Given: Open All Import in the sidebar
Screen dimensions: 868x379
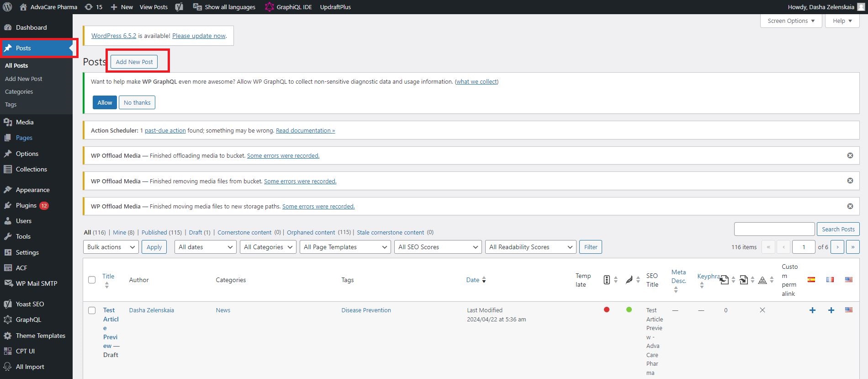Looking at the screenshot, I should click(30, 367).
